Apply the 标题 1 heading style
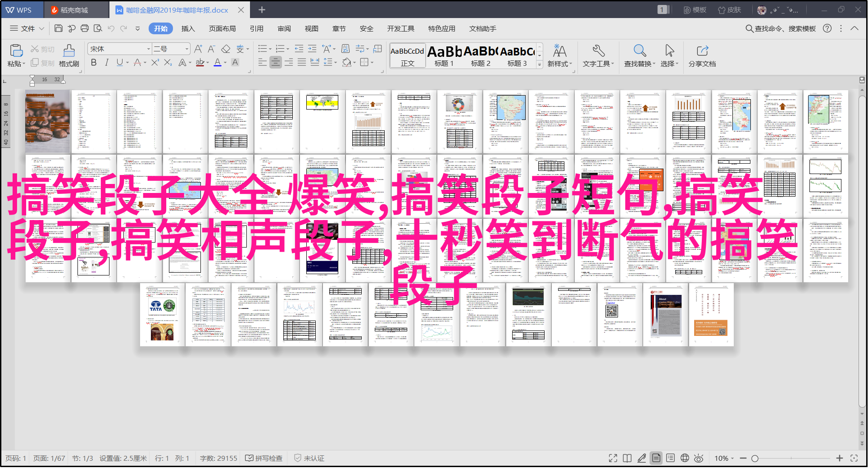This screenshot has width=868, height=468. 444,55
